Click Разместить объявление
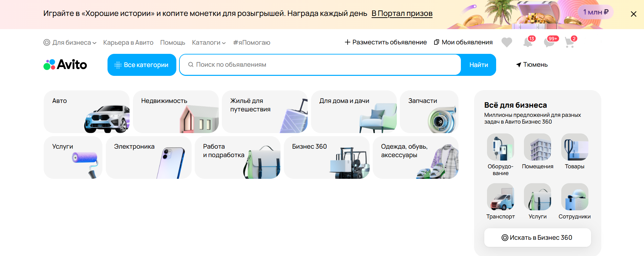Image resolution: width=644 pixels, height=256 pixels. coord(386,42)
